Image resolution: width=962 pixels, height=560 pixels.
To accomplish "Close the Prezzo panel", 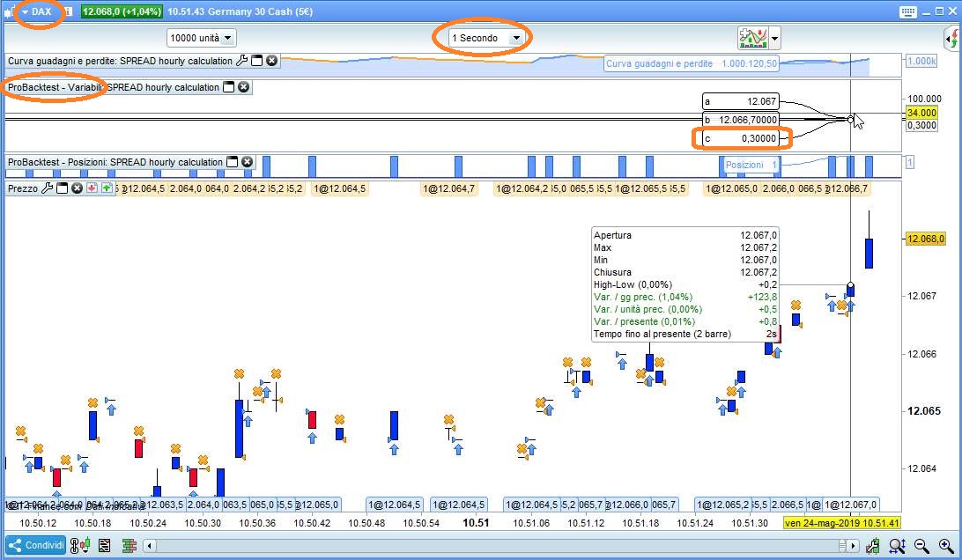I will pyautogui.click(x=77, y=188).
